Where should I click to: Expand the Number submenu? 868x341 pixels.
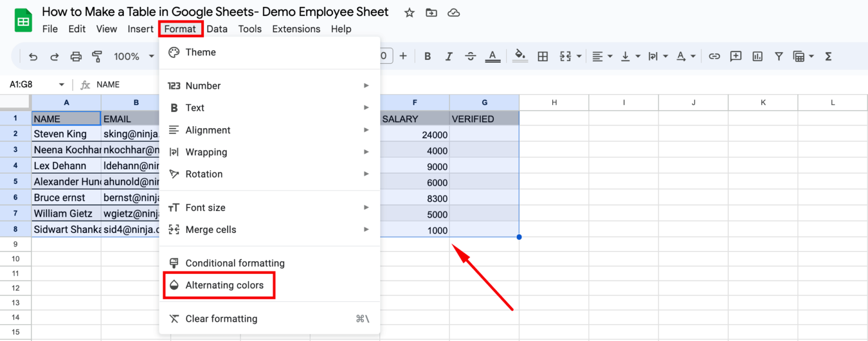(203, 85)
